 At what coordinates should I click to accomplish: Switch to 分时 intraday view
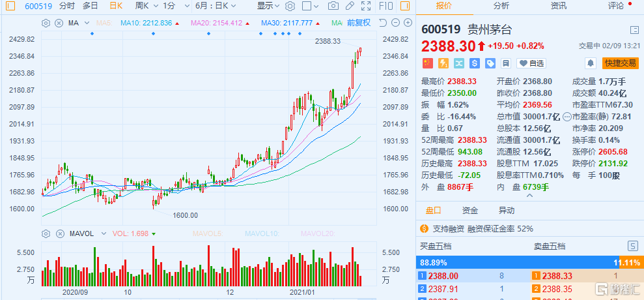point(67,6)
